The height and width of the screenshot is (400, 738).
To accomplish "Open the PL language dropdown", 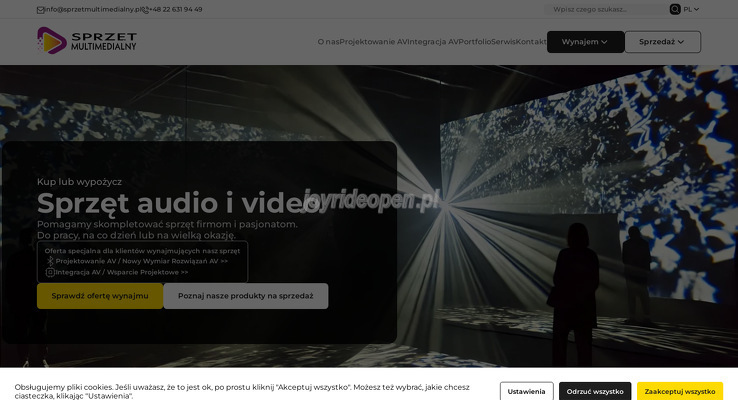I will (691, 9).
